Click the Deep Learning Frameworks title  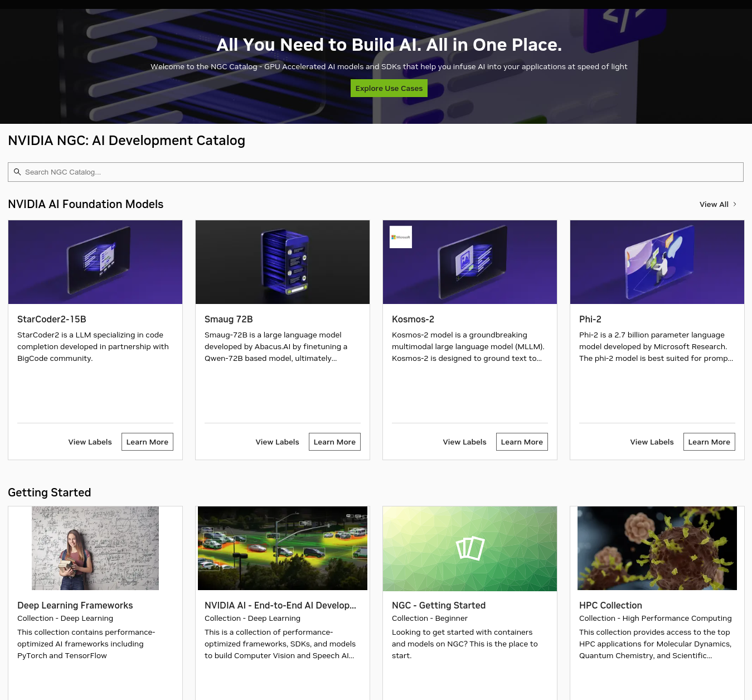coord(75,605)
